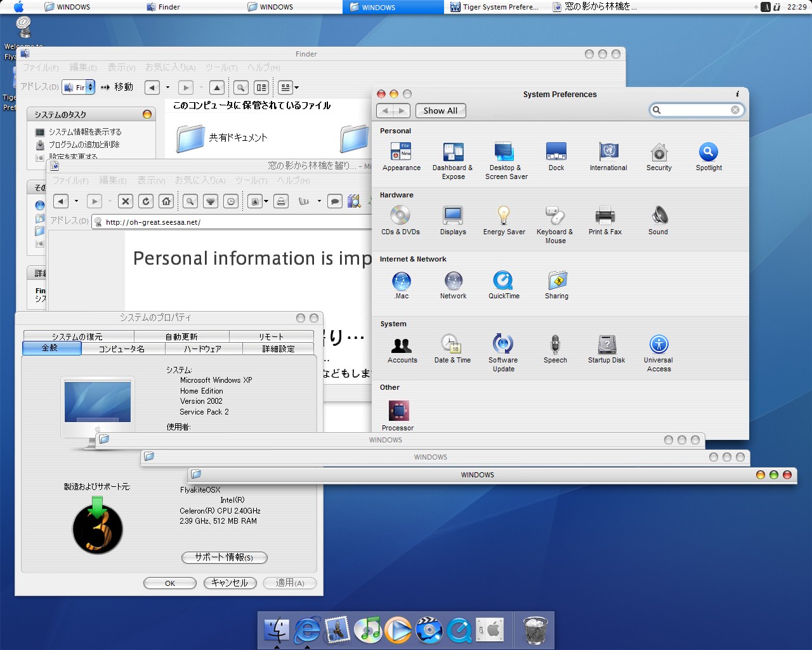The image size is (812, 650).
Task: Open the Favorites heart icon in browser
Action: tap(211, 201)
